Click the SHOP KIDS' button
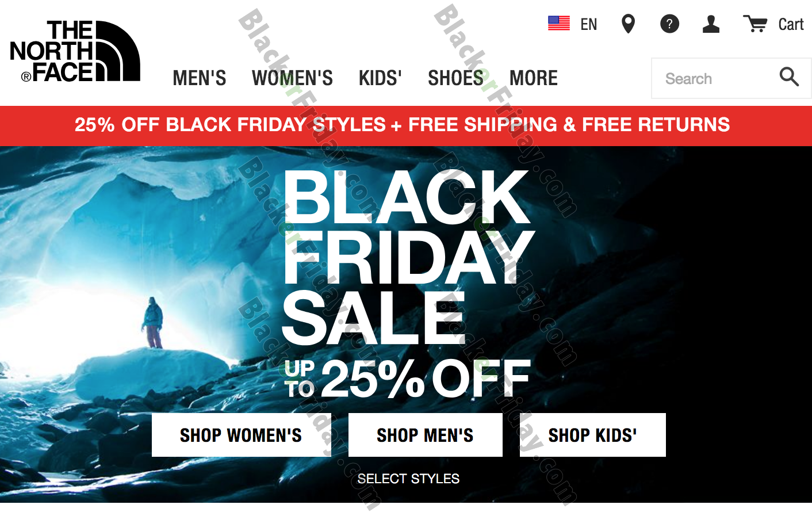The image size is (812, 512). click(x=592, y=435)
